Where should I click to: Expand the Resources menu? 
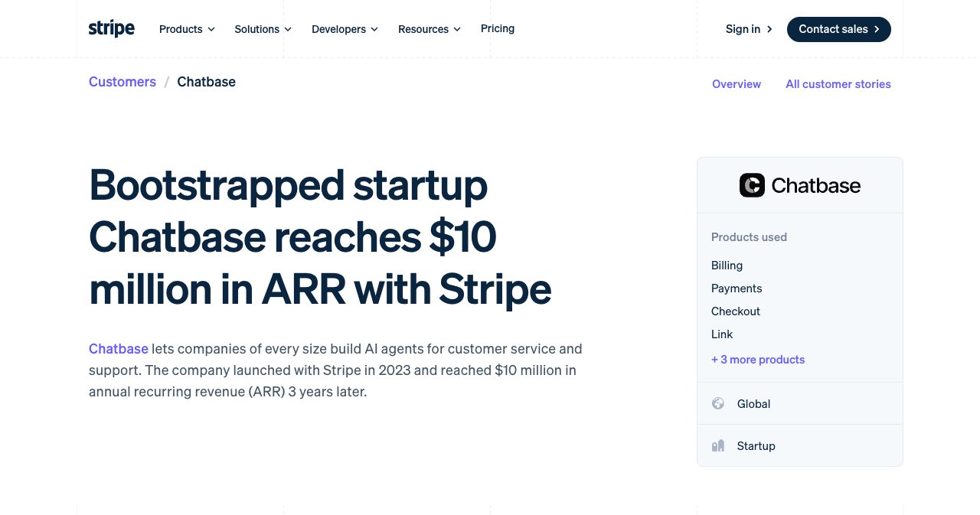point(430,29)
